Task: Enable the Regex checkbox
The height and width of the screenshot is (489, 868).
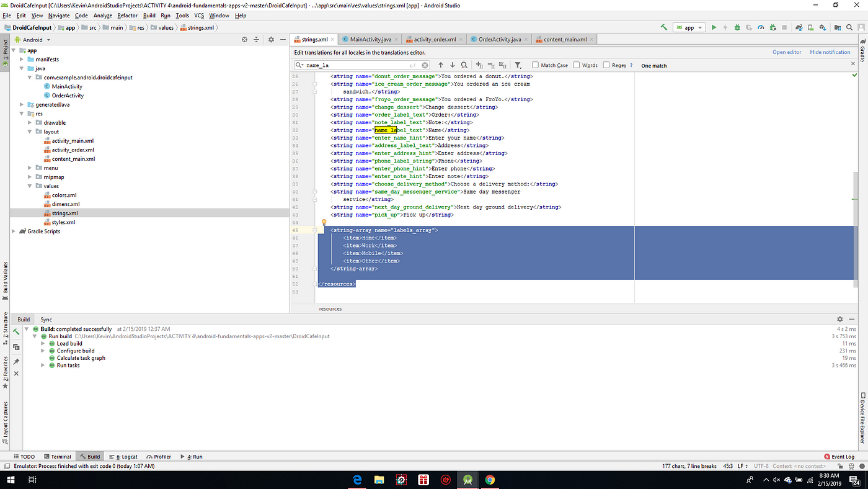Action: [606, 65]
